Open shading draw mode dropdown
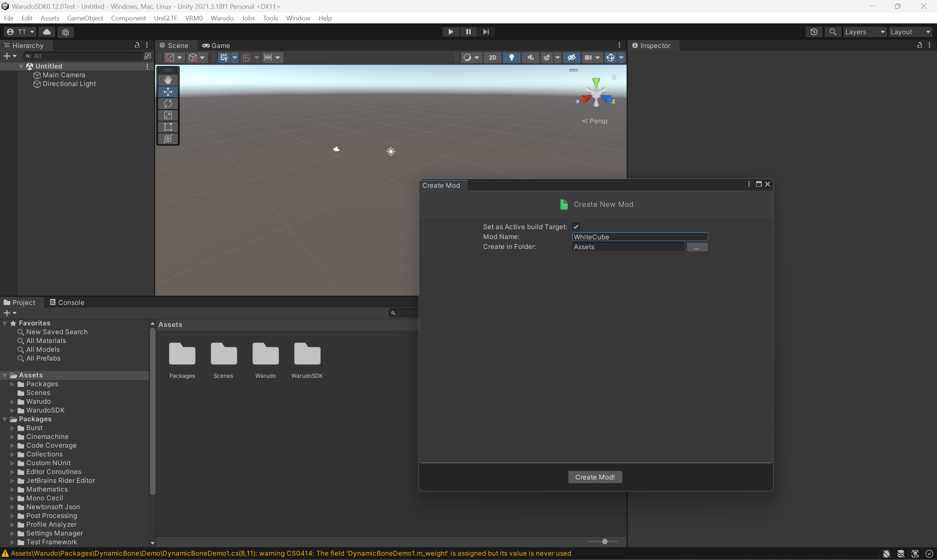The height and width of the screenshot is (560, 937). tap(471, 57)
